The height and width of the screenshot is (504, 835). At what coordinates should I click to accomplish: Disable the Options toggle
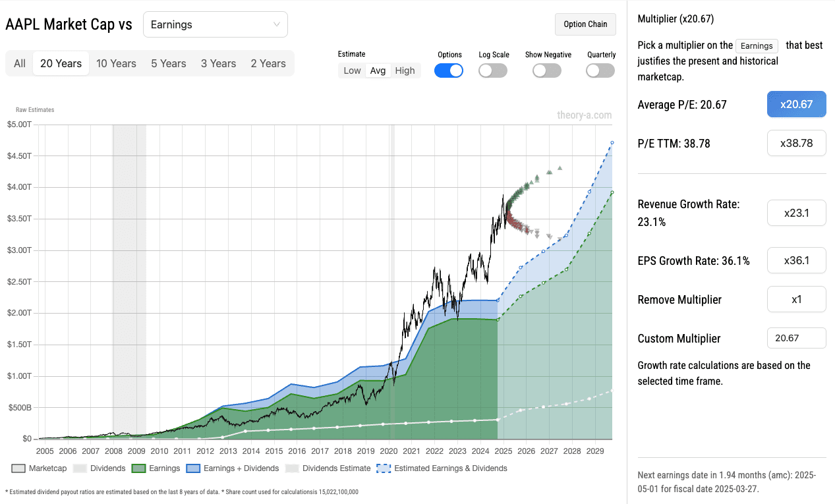[x=448, y=70]
